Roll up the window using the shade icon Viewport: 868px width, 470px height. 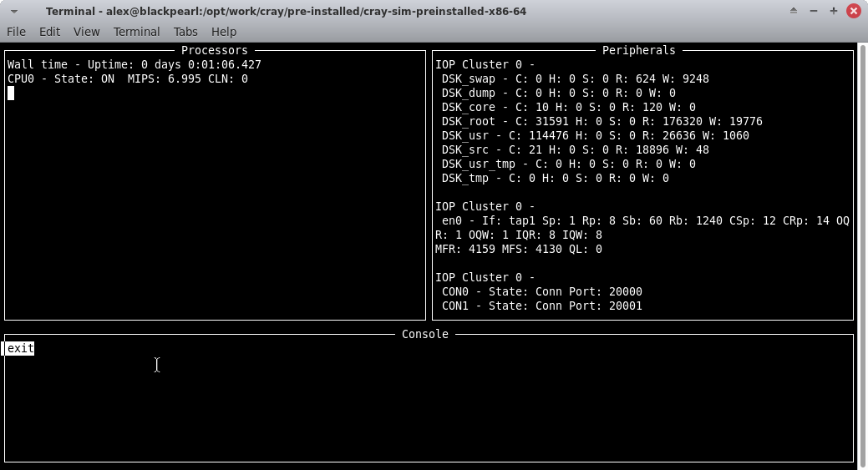pos(794,11)
